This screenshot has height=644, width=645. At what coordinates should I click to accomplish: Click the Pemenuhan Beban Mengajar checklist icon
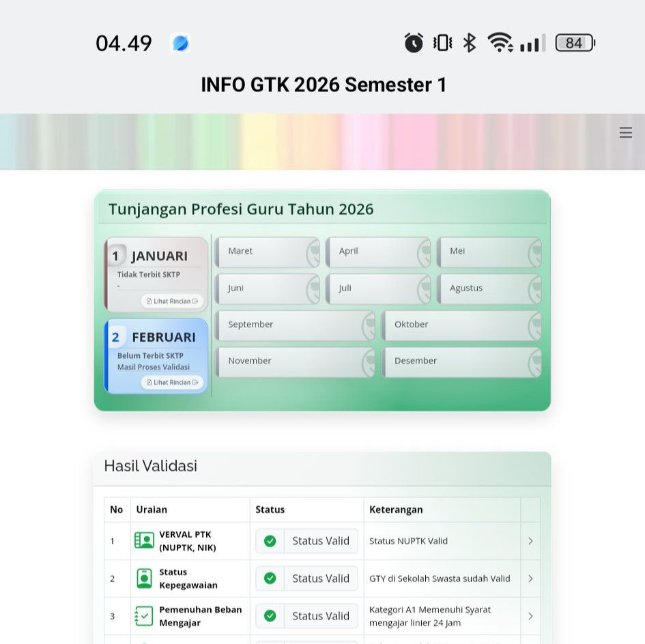[x=144, y=616]
